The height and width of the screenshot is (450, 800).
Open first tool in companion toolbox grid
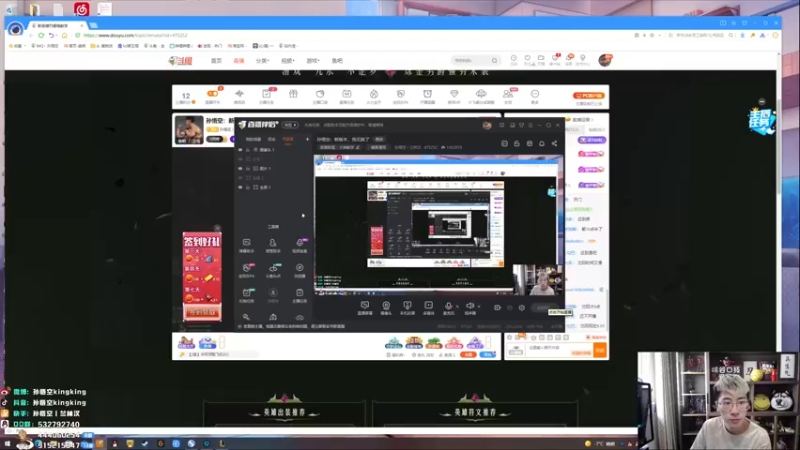pos(246,243)
